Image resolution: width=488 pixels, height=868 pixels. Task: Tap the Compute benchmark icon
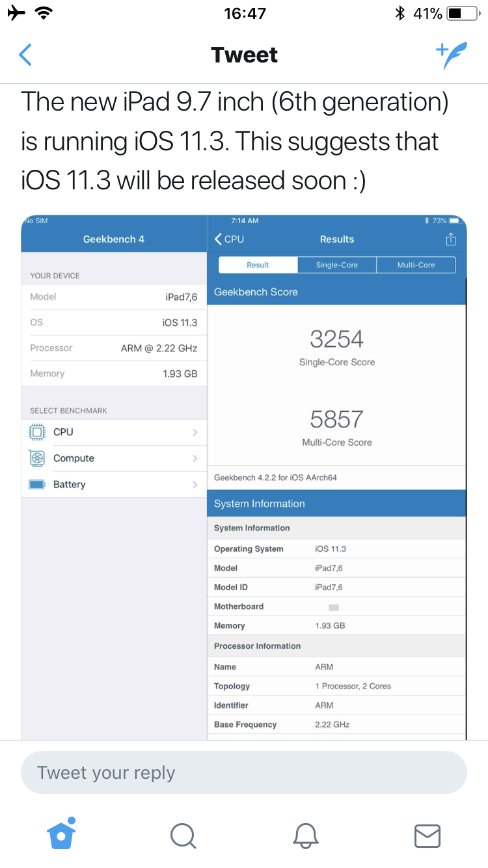click(37, 458)
